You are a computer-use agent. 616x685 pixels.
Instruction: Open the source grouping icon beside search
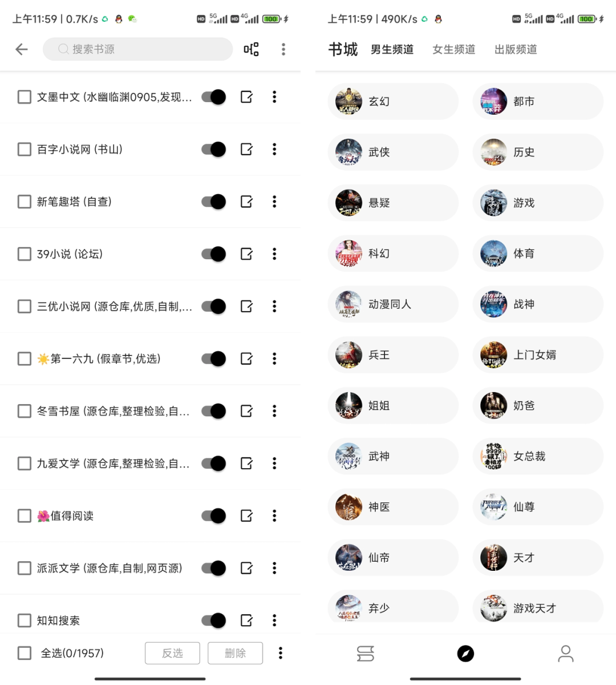click(x=251, y=50)
